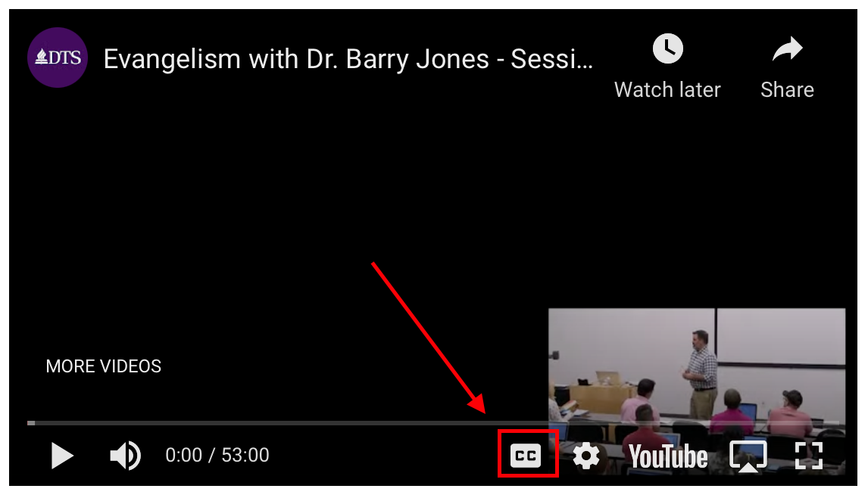Toggle closed captions with the CC button
The image size is (868, 498).
526,456
